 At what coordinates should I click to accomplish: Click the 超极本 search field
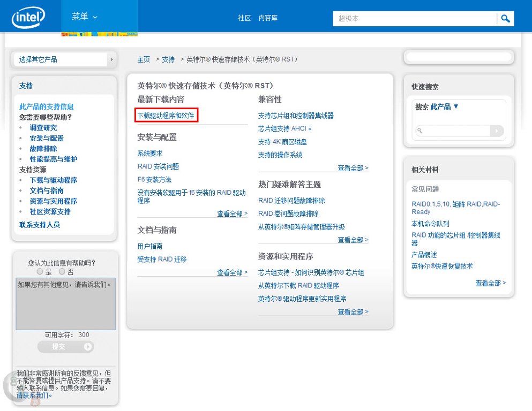[415, 19]
